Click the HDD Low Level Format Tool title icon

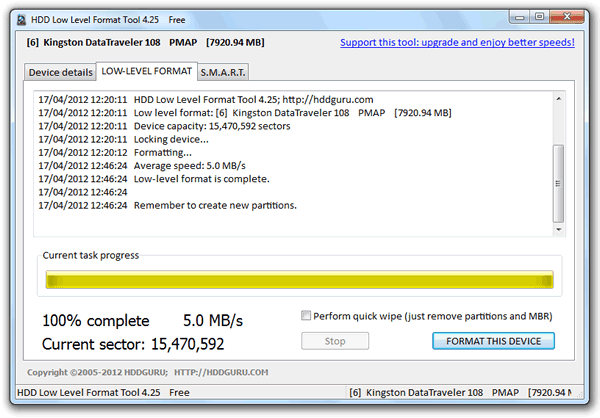click(22, 20)
